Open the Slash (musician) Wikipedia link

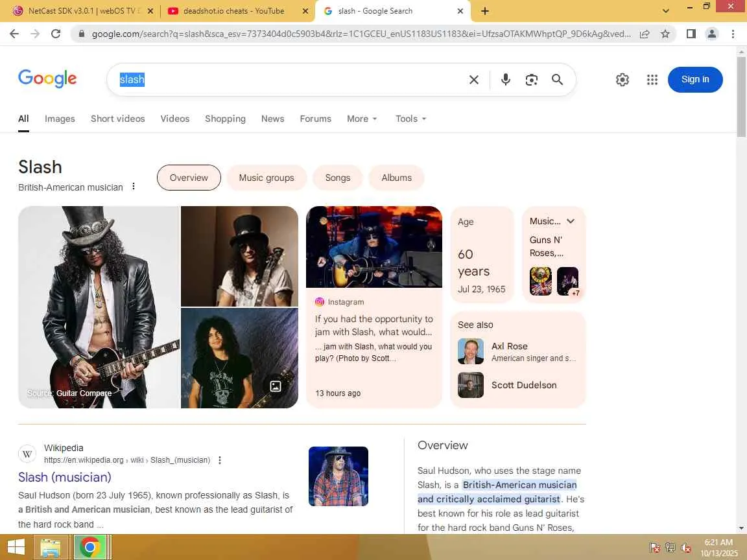pyautogui.click(x=65, y=477)
